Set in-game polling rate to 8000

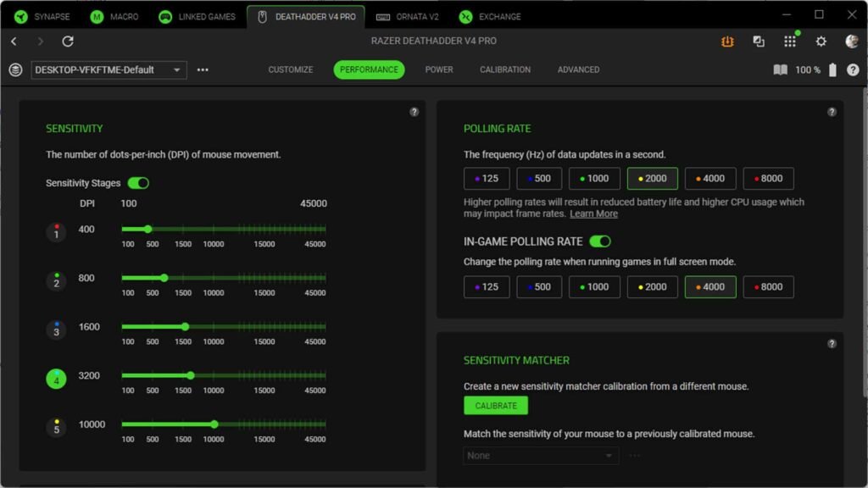click(768, 286)
